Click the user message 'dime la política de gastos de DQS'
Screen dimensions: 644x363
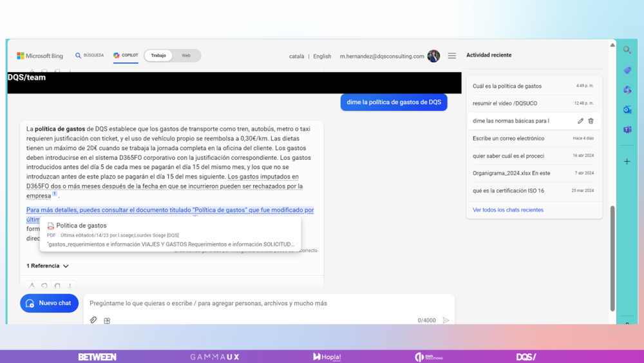point(394,102)
